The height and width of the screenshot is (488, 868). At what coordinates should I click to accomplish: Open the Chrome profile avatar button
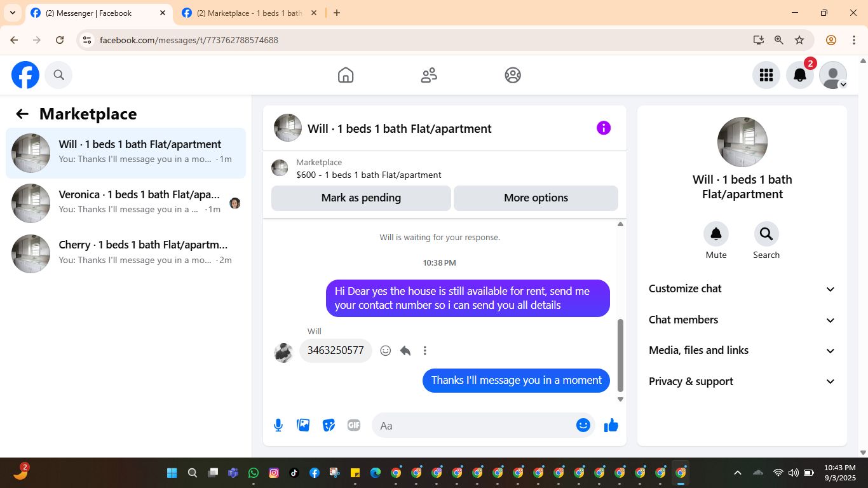pos(831,40)
